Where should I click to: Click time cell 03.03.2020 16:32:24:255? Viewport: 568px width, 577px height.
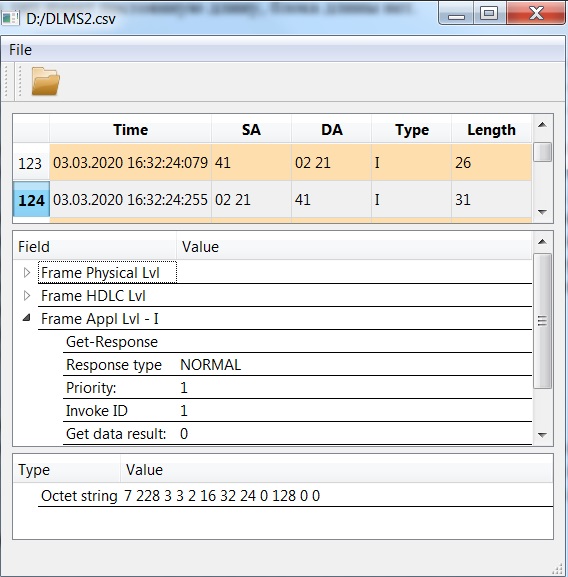131,199
